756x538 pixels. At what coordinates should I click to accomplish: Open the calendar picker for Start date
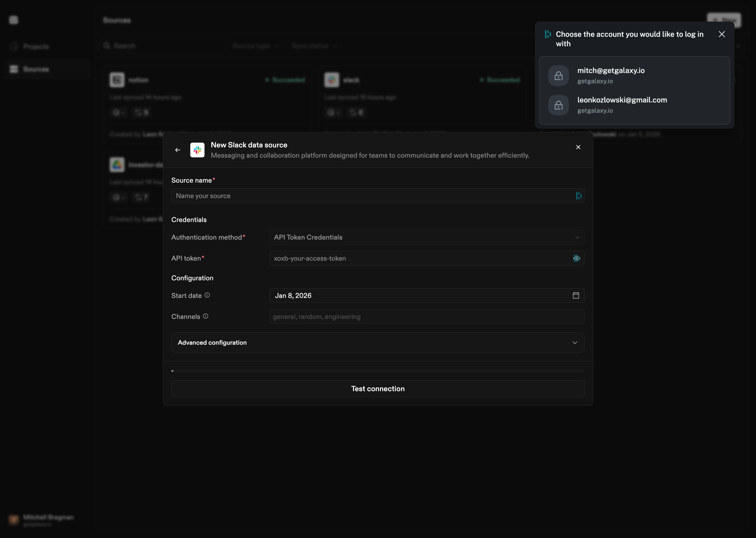click(x=576, y=295)
